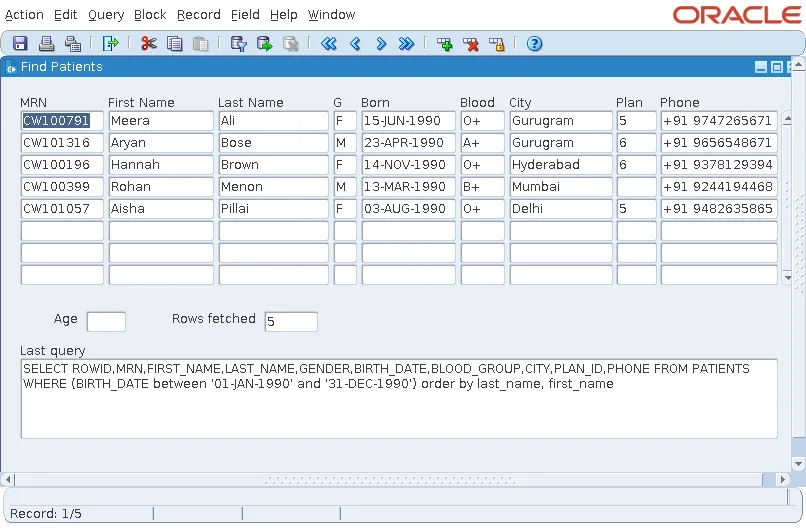
Task: Click last name Menon
Action: tap(273, 187)
